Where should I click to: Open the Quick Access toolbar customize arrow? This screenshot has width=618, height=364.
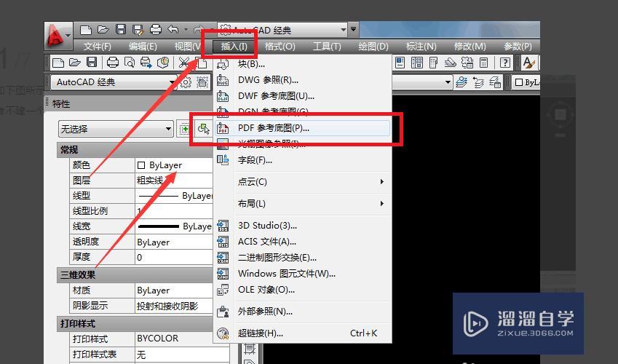pyautogui.click(x=353, y=30)
